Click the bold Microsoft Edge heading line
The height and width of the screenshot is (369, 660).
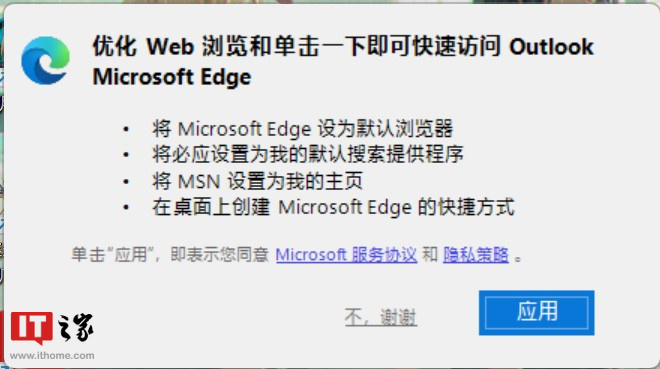(x=172, y=77)
